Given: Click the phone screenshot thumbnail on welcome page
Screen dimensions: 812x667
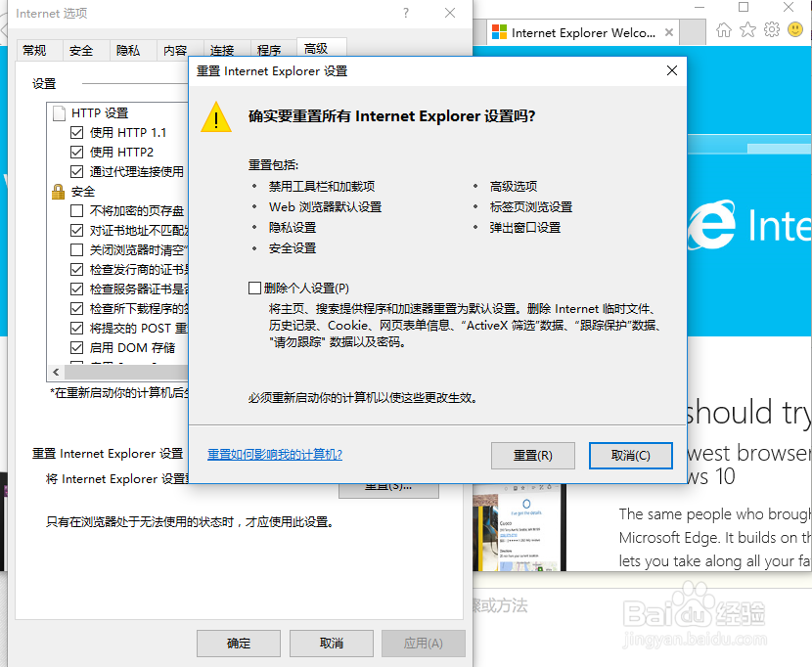Looking at the screenshot, I should click(519, 527).
